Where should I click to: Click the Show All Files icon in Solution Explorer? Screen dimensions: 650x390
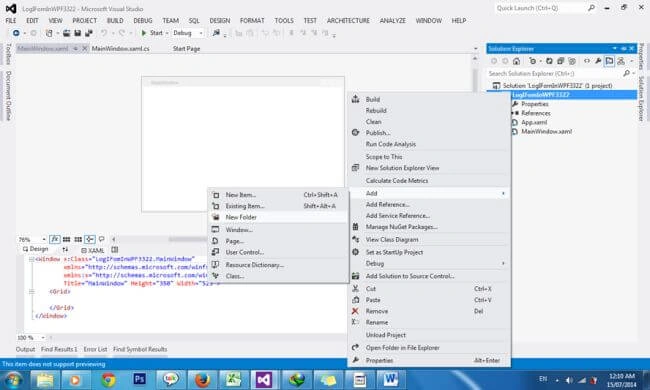[x=572, y=61]
